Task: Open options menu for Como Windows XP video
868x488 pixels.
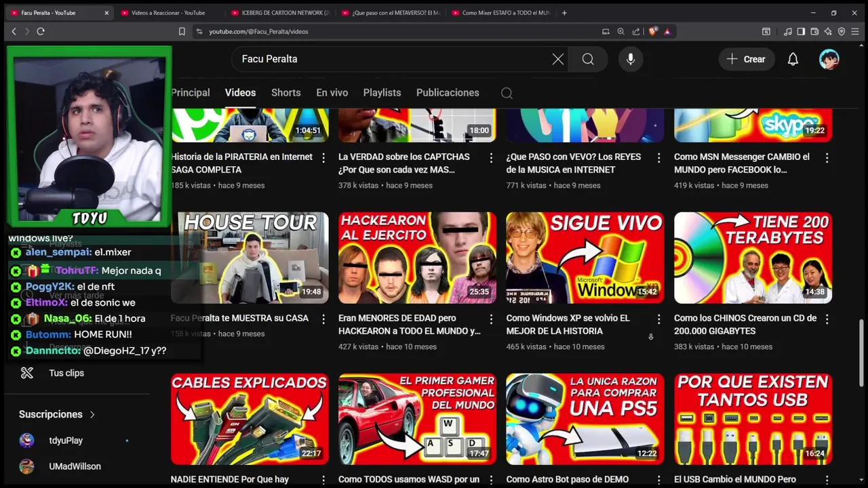Action: (658, 319)
